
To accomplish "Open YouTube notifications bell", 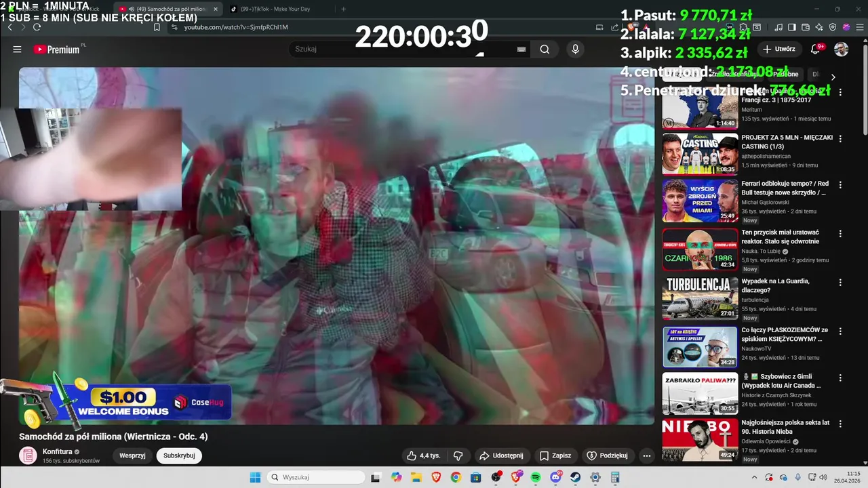I will [816, 49].
